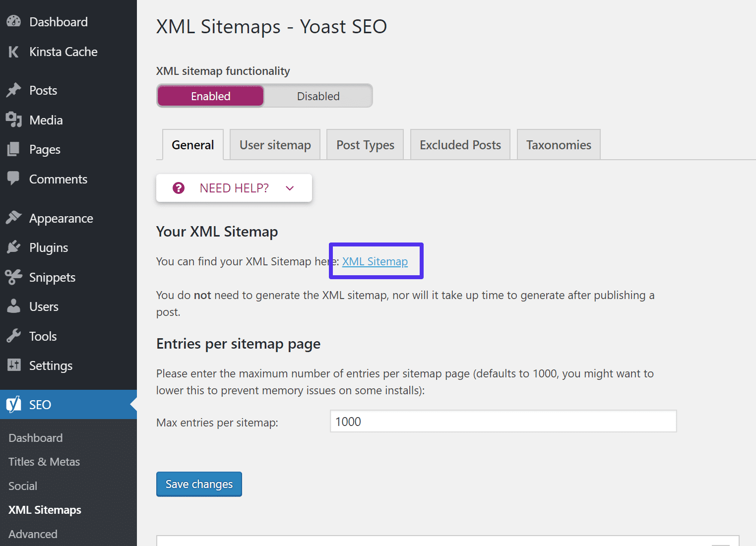Open the Excluded Posts tab
This screenshot has height=546, width=756.
point(460,145)
